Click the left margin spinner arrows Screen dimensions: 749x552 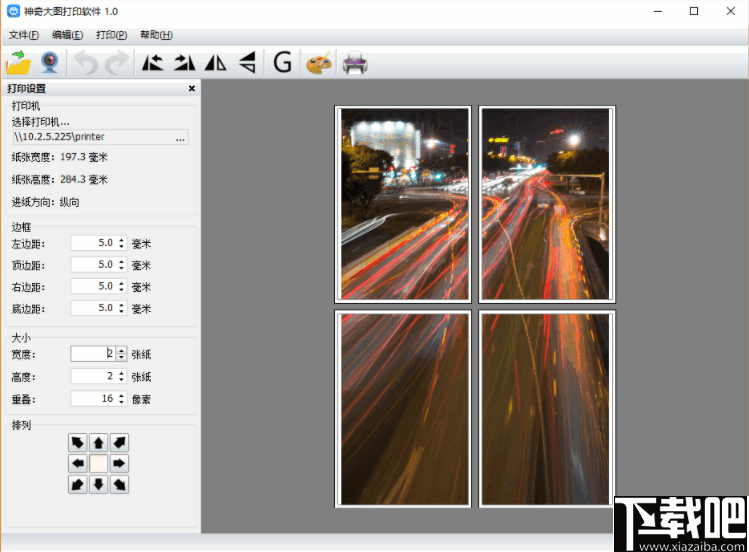[122, 243]
